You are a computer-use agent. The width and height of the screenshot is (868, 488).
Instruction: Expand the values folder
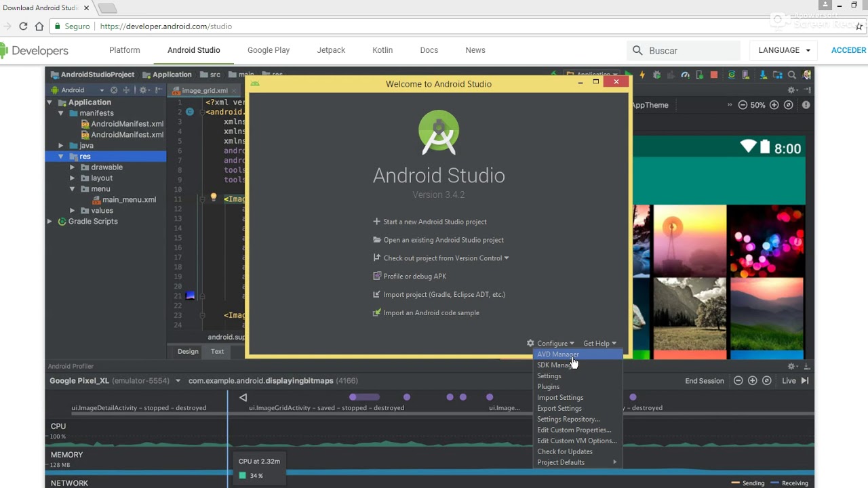coord(73,211)
